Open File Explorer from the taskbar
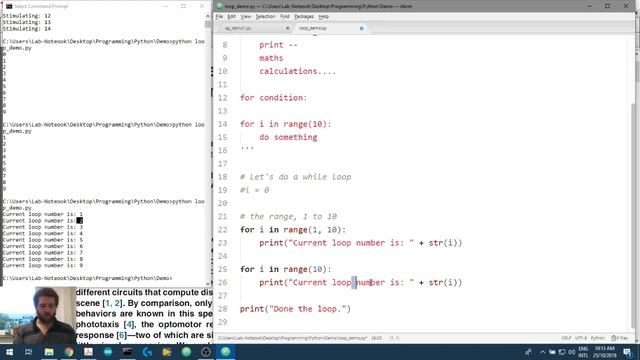The height and width of the screenshot is (360, 640). point(49,352)
